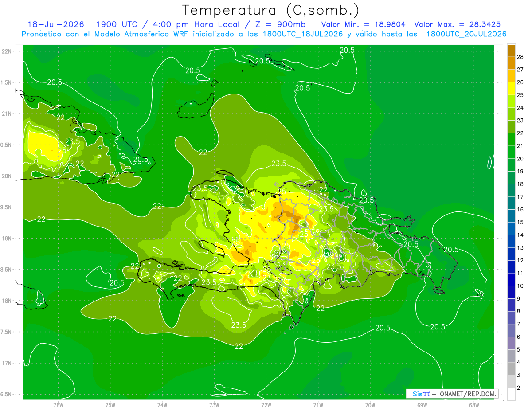The width and height of the screenshot is (532, 411).
Task: Pick the light gray swatch between 2 and 3
Action: pyautogui.click(x=511, y=381)
